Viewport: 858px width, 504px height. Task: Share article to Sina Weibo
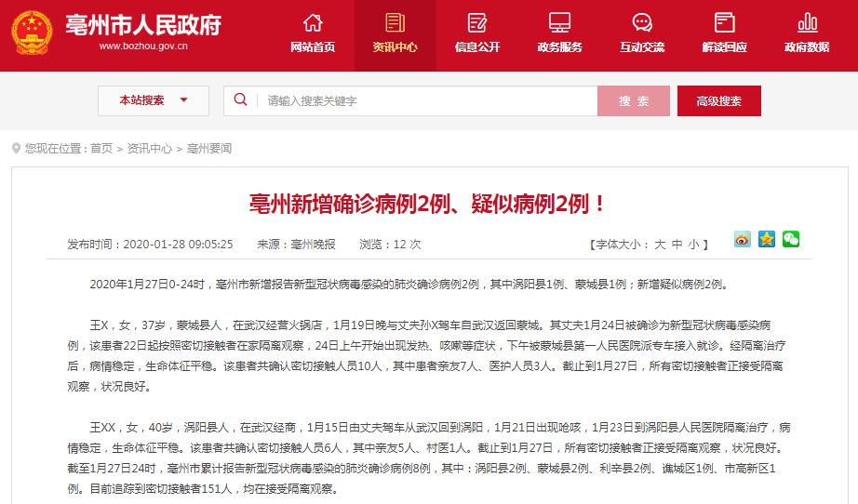coord(742,240)
